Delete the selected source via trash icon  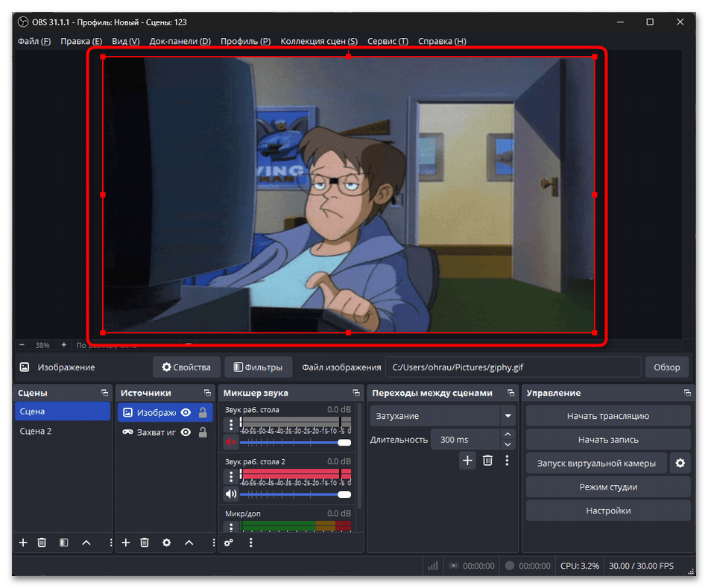coord(145,543)
